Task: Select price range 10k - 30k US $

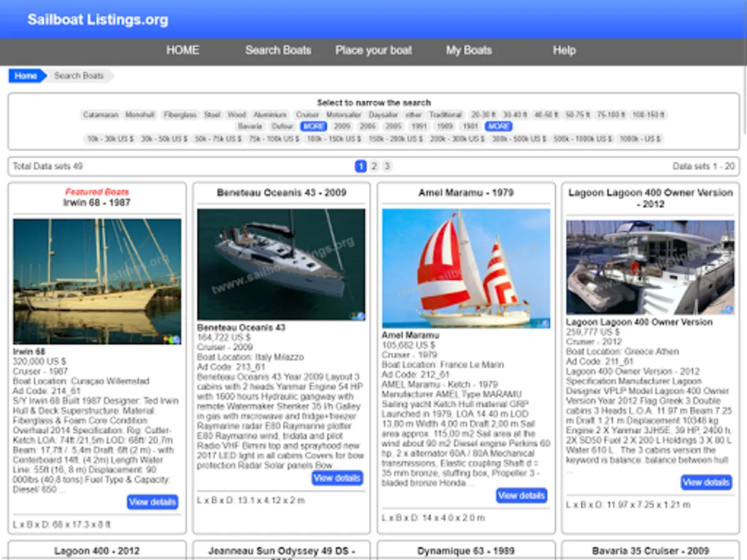Action: (110, 139)
